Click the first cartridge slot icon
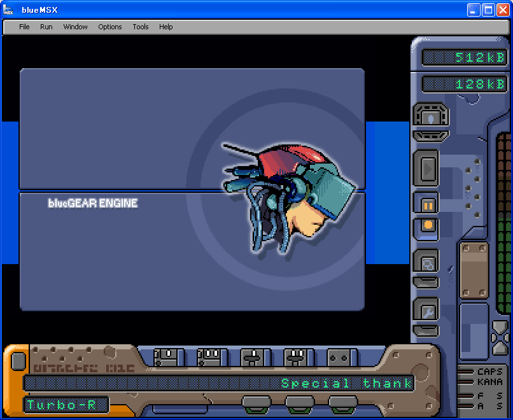Image resolution: width=513 pixels, height=420 pixels. point(169,357)
